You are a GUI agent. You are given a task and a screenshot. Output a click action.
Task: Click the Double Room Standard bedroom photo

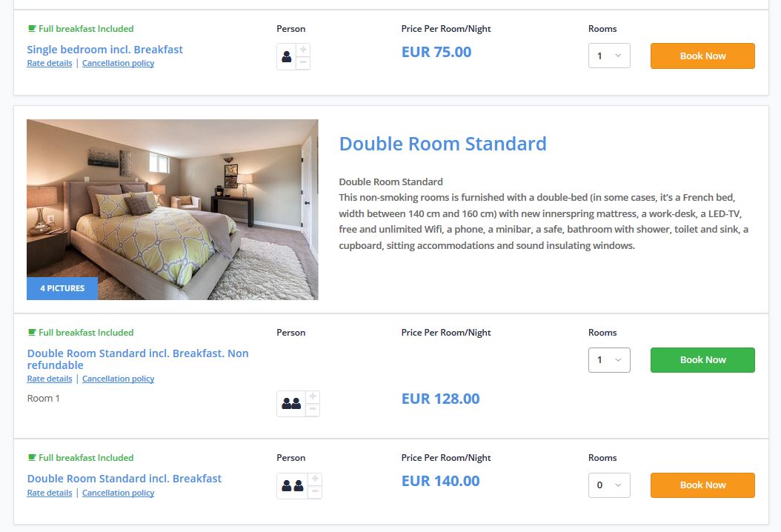click(x=172, y=208)
